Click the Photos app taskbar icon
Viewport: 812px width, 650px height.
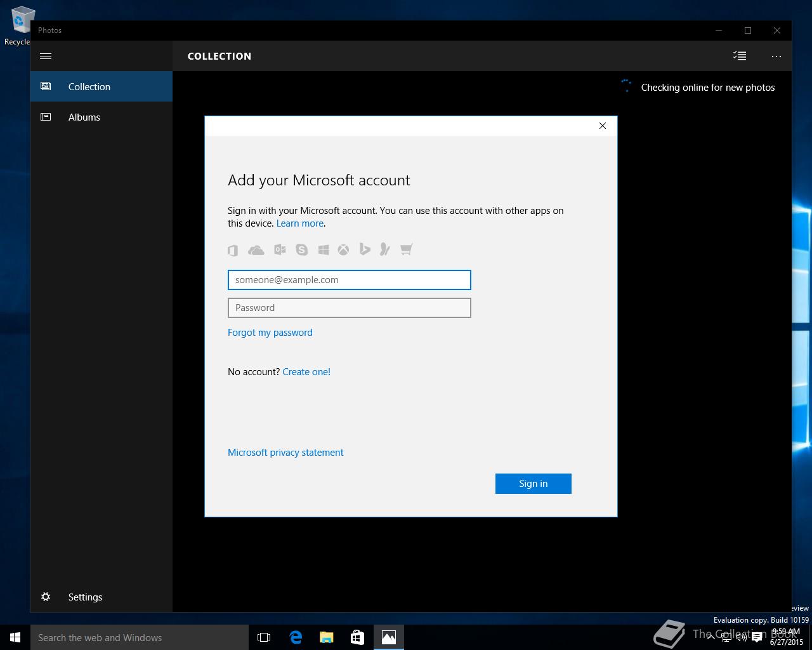[x=389, y=637]
